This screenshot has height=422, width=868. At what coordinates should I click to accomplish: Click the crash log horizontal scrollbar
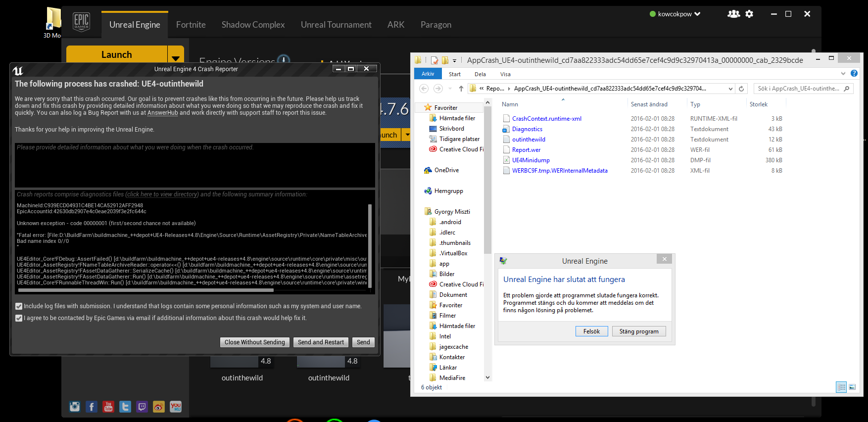click(x=145, y=290)
